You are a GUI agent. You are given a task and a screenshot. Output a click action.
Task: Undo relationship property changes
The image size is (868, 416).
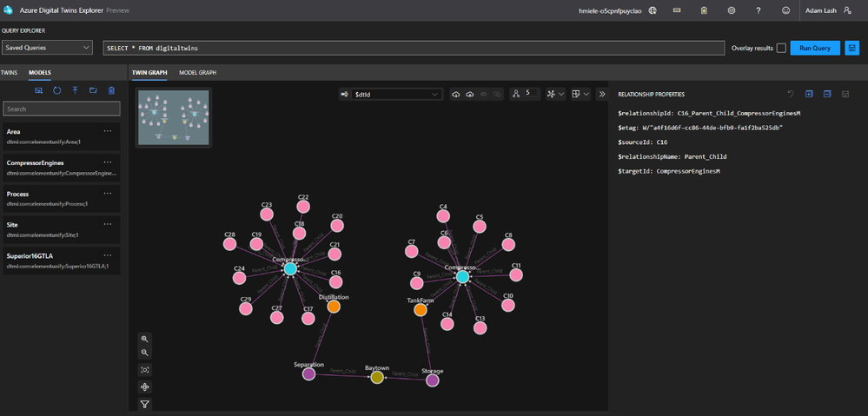point(791,95)
